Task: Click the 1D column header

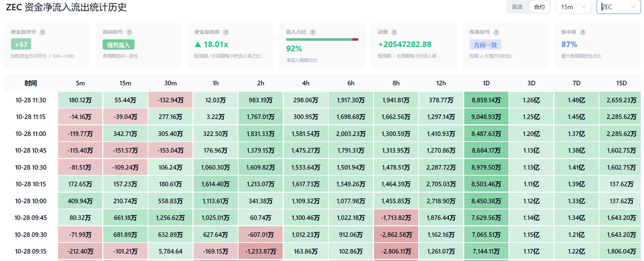Action: coord(486,83)
